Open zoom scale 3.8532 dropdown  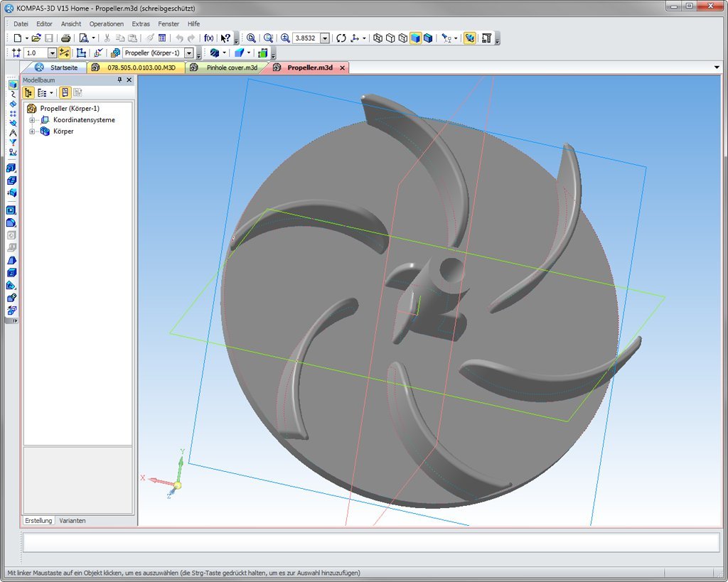pos(326,38)
